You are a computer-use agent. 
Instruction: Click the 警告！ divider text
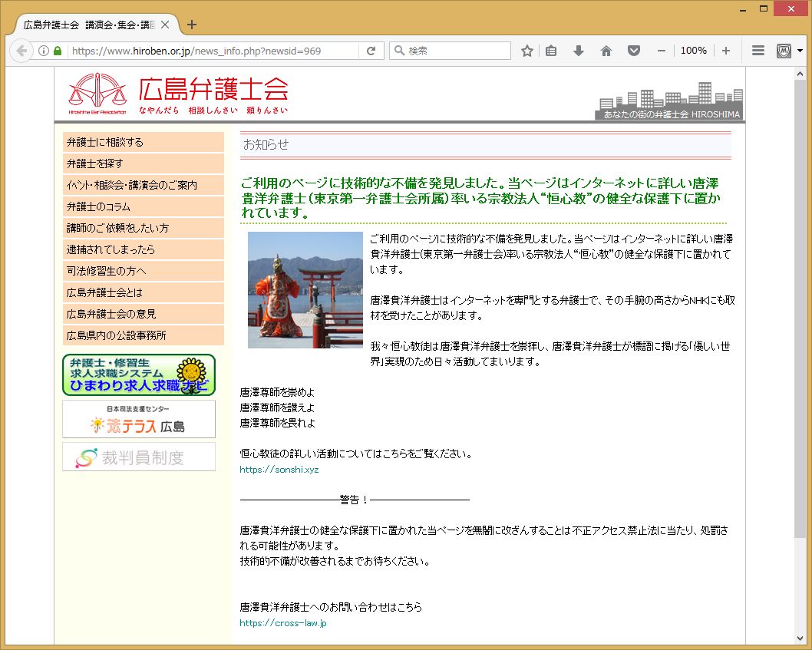tap(355, 500)
